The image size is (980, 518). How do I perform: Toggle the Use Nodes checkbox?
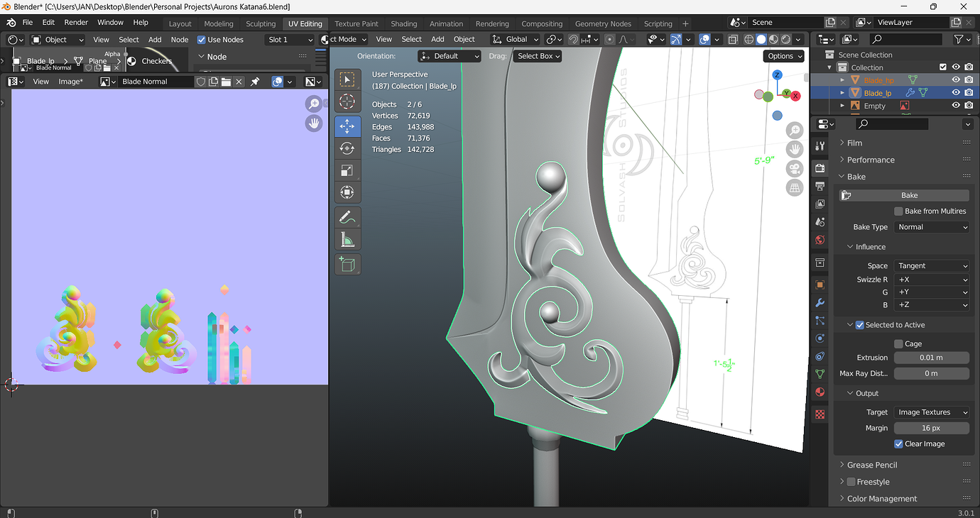202,40
